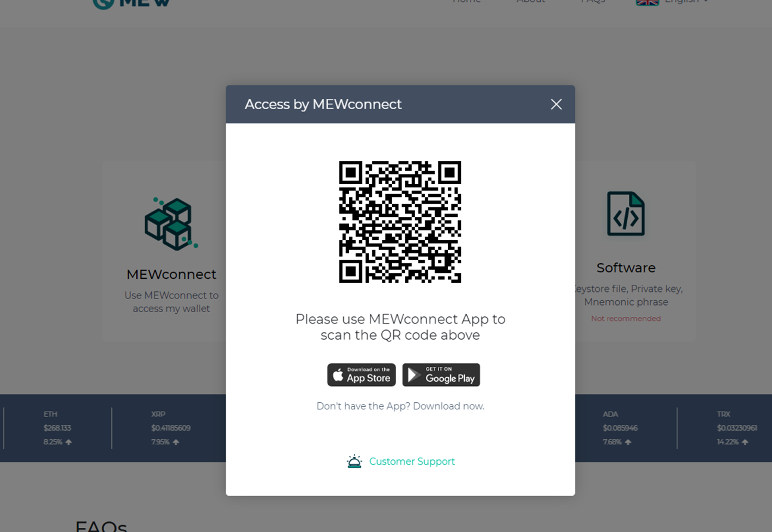772x532 pixels.
Task: Close the Access by MEWconnect dialog
Action: tap(556, 104)
